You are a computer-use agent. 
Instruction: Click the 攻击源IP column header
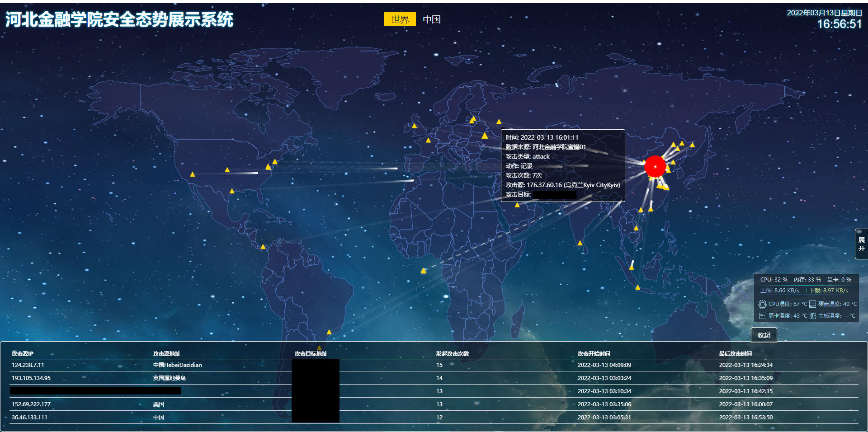[22, 354]
